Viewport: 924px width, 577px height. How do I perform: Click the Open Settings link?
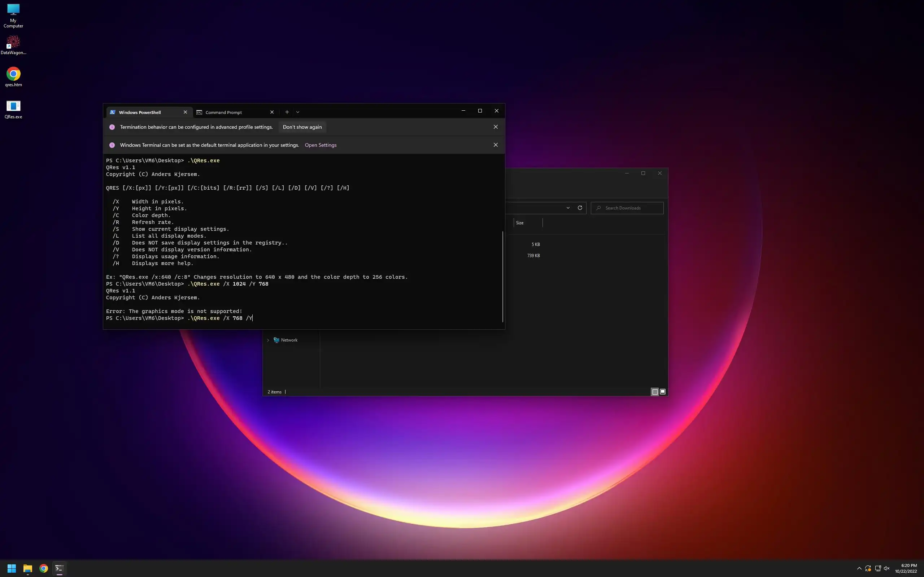click(x=321, y=145)
